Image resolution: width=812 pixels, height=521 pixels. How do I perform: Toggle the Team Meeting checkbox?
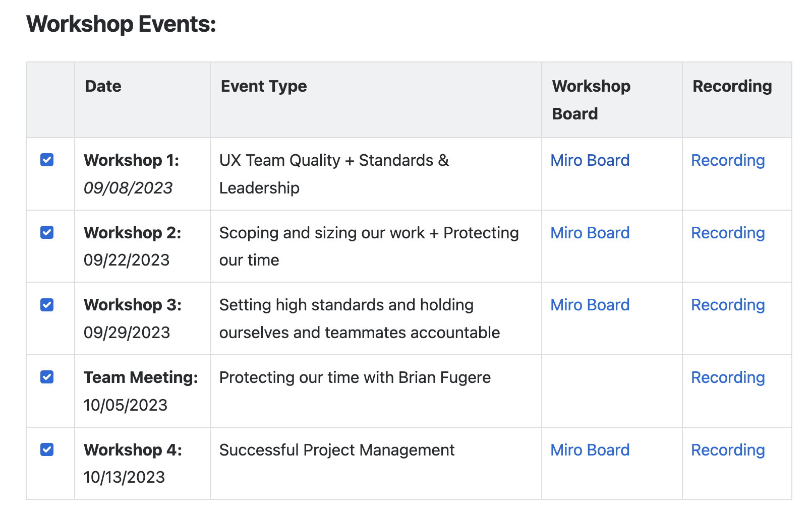pos(47,377)
